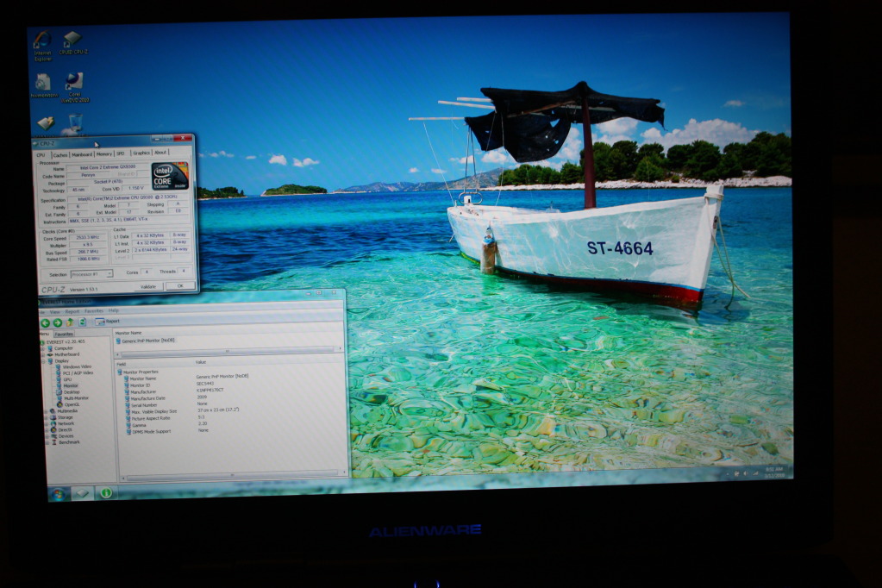Viewport: 882px width, 588px height.
Task: Collapse the Display node in EVEREST tree
Action: coord(43,361)
